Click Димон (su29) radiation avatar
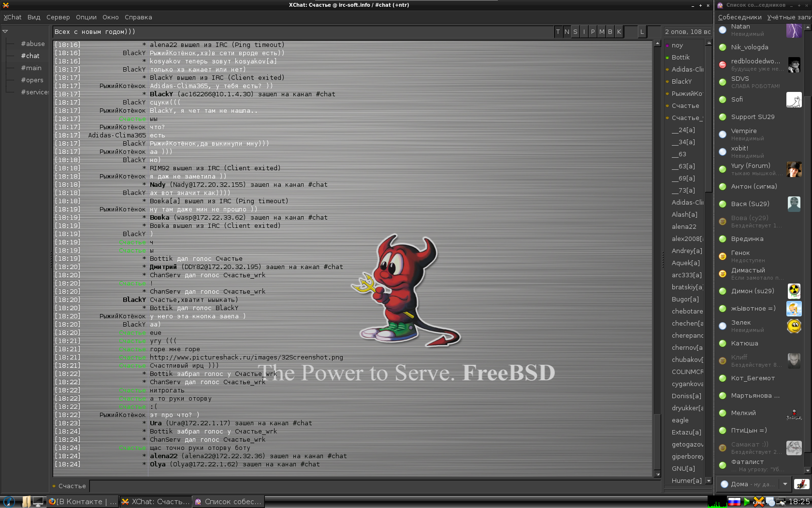The height and width of the screenshot is (508, 812). tap(794, 291)
